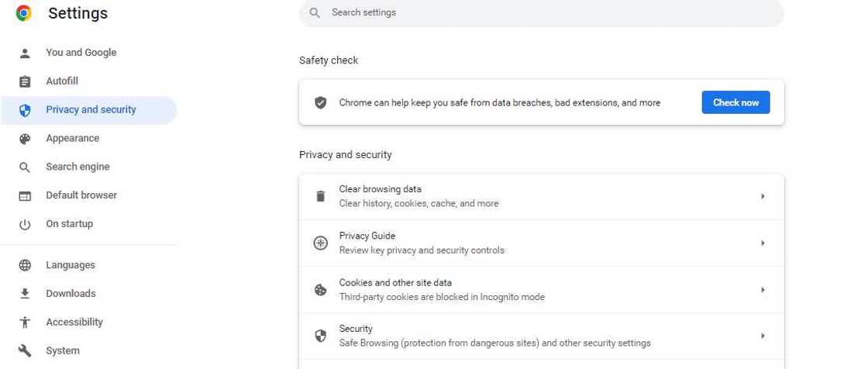Click the Appearance palette icon

pyautogui.click(x=25, y=139)
